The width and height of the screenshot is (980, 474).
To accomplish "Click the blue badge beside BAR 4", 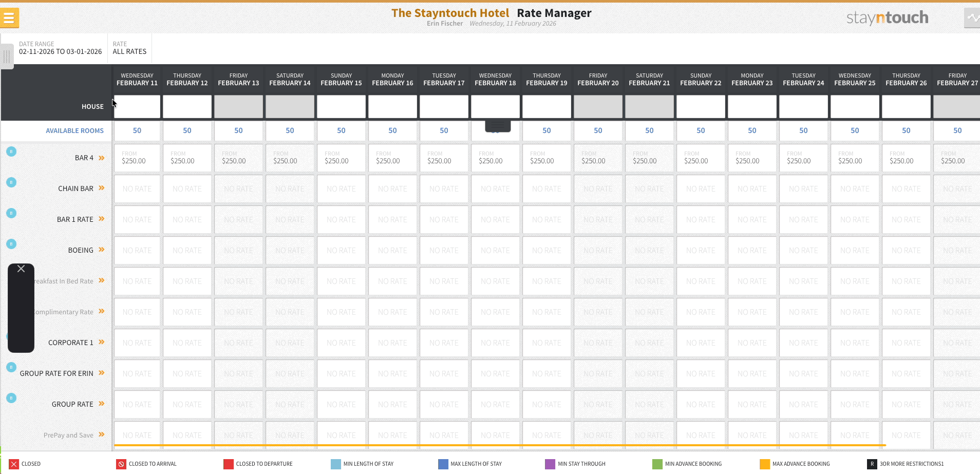I will [11, 151].
